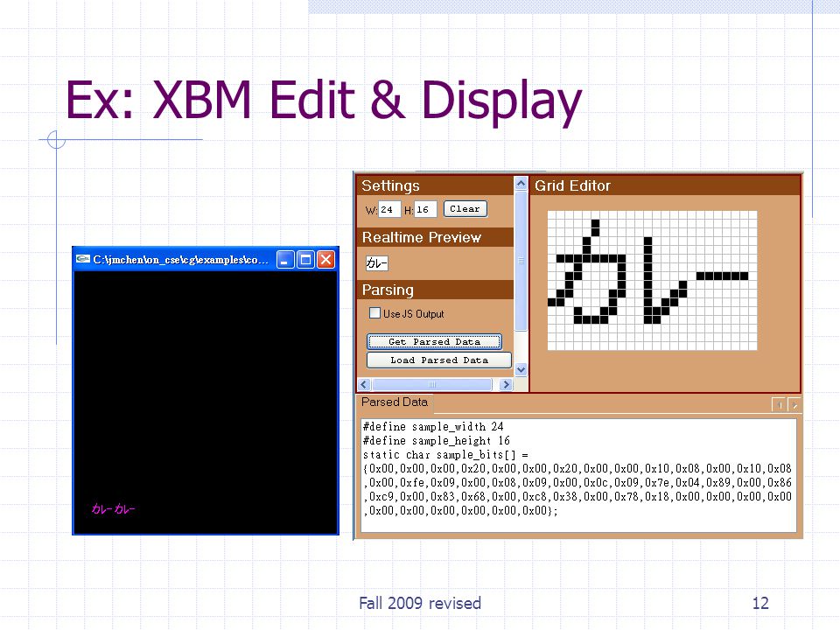The image size is (840, 630).
Task: Click the 'Ex: XBM Edit & Display' slide title
Action: click(x=324, y=100)
